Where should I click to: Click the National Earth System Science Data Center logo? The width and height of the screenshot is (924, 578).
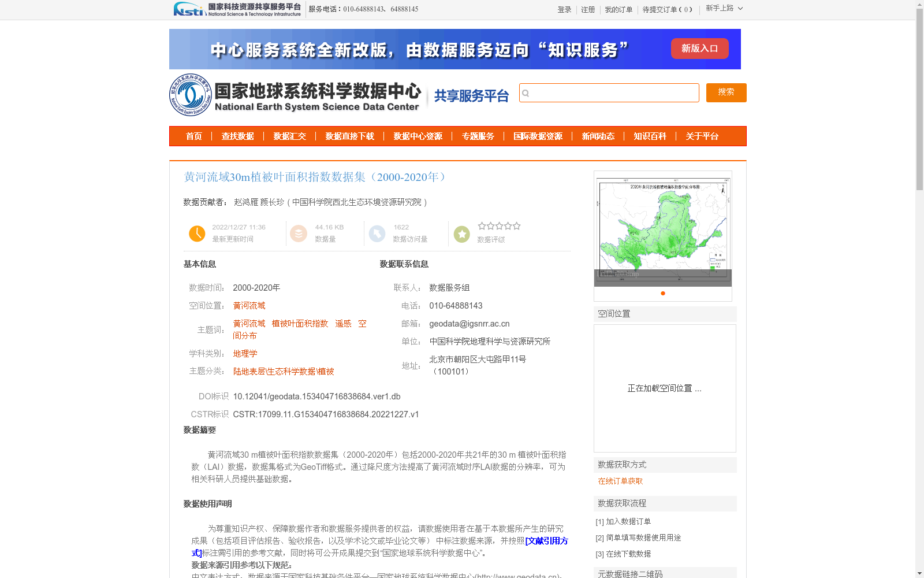pos(295,95)
